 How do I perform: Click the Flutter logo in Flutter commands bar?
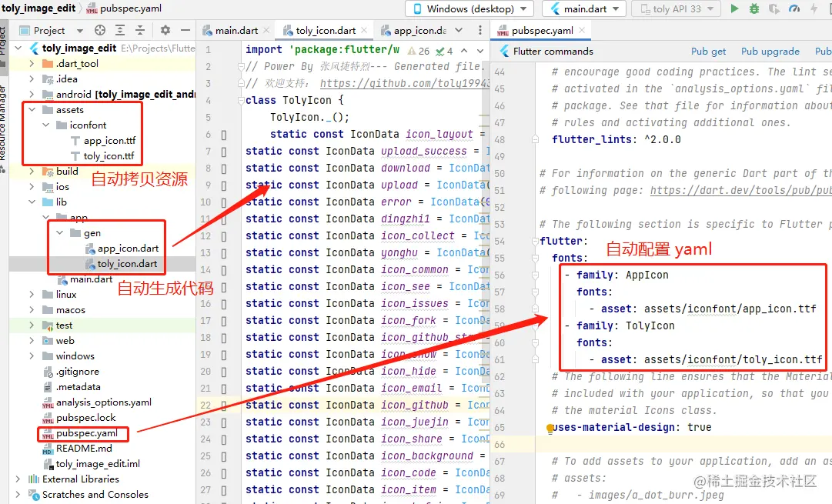tap(503, 51)
